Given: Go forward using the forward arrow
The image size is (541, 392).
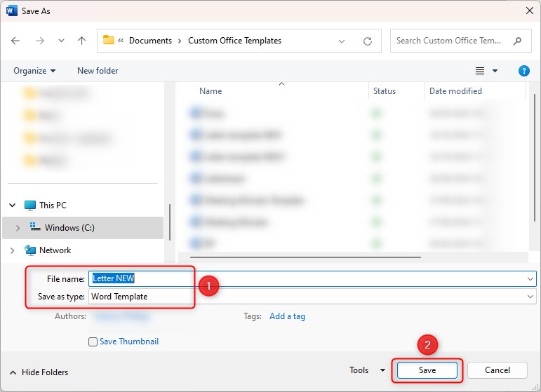Looking at the screenshot, I should coord(40,41).
